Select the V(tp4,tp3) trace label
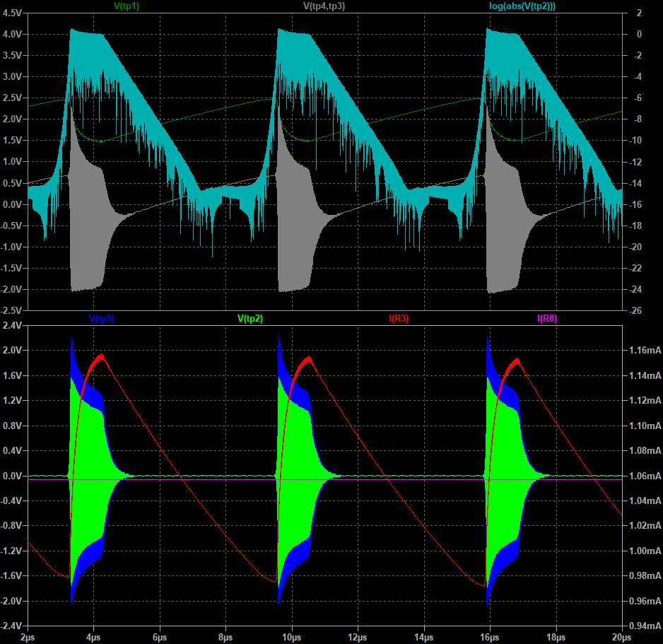Image resolution: width=663 pixels, height=644 pixels. coord(324,6)
